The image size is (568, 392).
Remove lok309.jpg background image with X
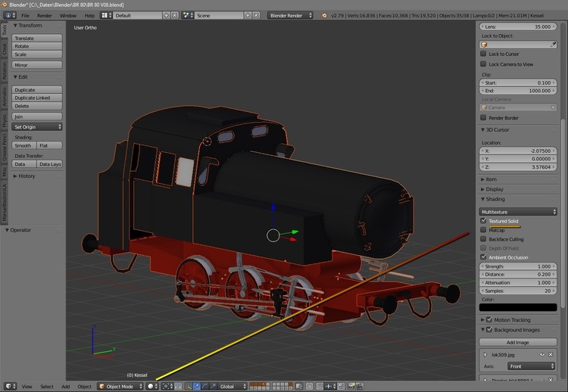click(551, 354)
